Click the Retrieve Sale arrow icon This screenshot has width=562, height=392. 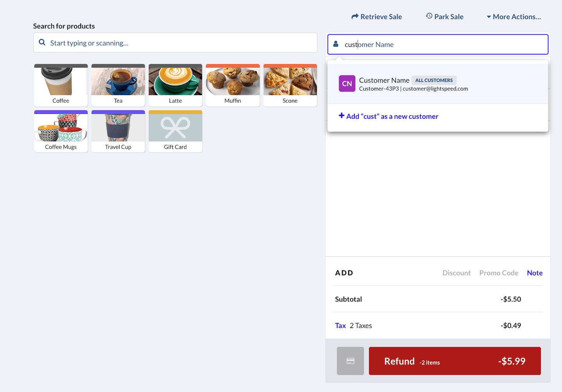pos(355,17)
